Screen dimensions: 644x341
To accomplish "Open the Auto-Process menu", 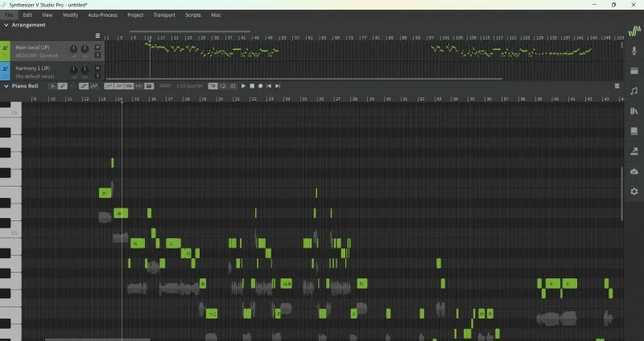I will tap(103, 15).
